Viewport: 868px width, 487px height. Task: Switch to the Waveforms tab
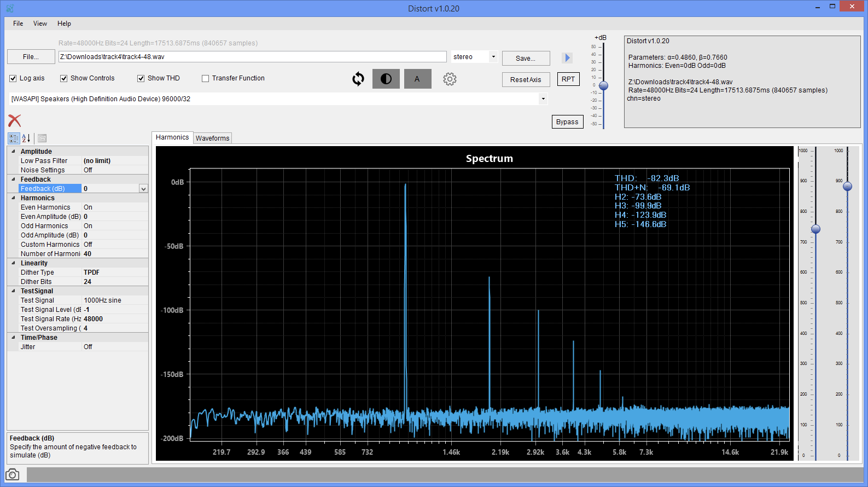[x=213, y=138]
